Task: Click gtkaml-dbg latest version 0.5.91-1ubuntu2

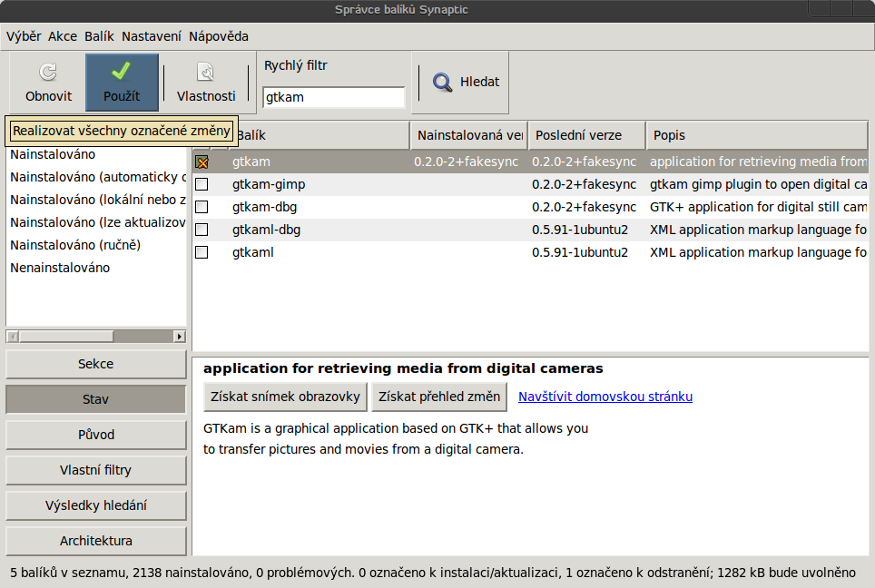Action: point(580,230)
